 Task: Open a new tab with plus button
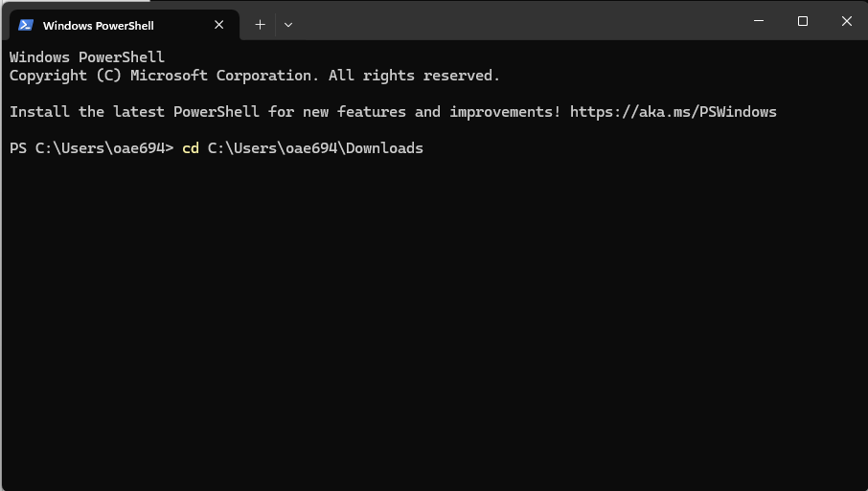click(260, 25)
